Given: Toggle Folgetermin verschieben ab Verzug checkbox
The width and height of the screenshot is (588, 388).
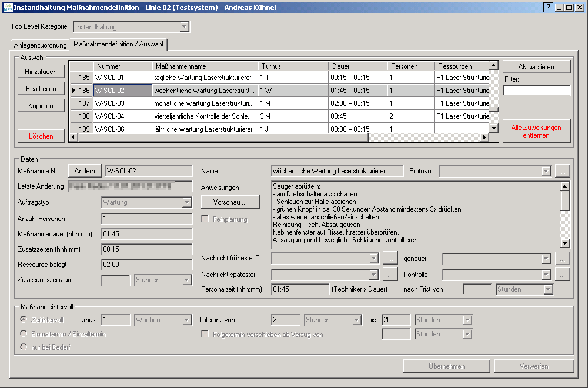Looking at the screenshot, I should [205, 334].
